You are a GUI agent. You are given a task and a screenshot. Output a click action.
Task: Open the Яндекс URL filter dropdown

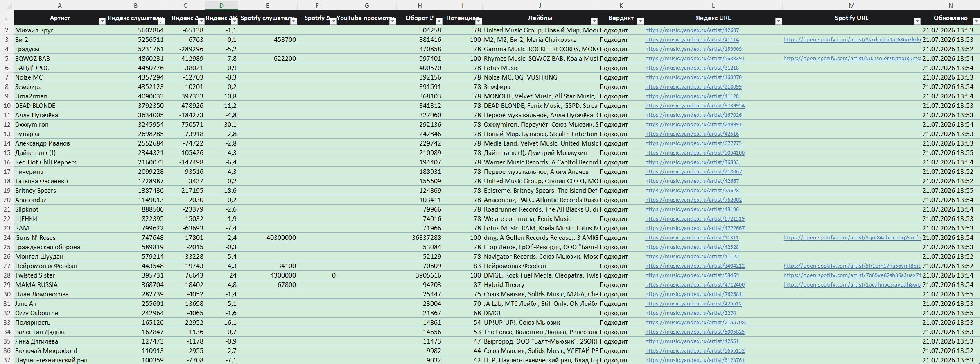click(x=779, y=21)
